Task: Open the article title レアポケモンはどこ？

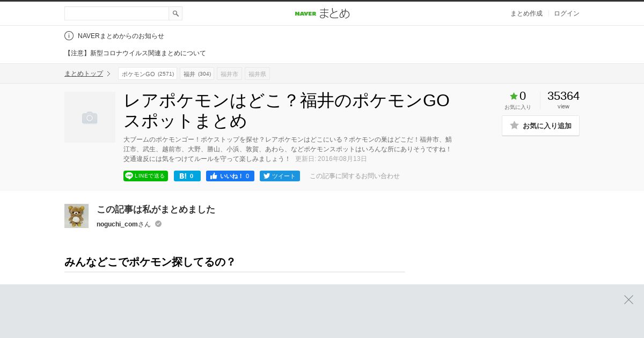Action: [287, 111]
